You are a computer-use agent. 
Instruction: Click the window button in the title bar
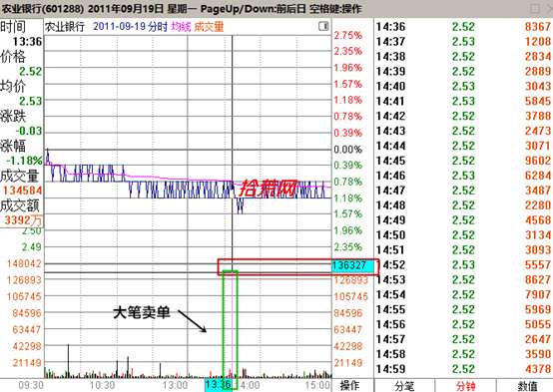(x=535, y=8)
